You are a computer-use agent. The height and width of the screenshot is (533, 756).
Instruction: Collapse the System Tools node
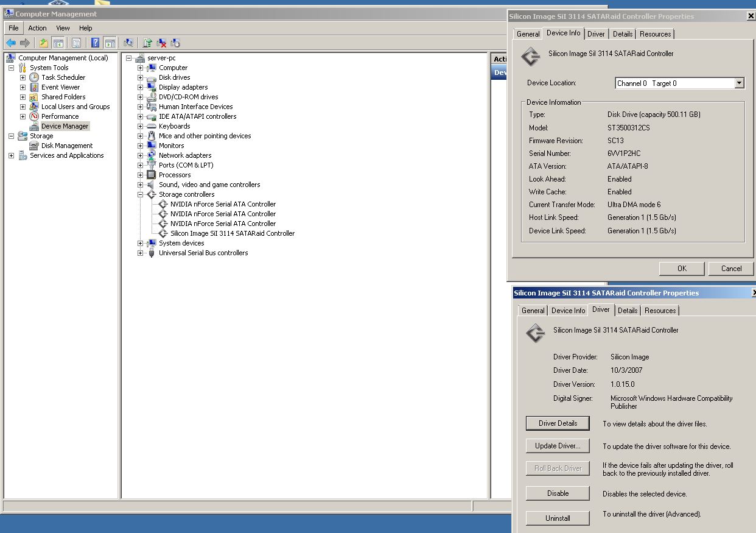tap(11, 68)
